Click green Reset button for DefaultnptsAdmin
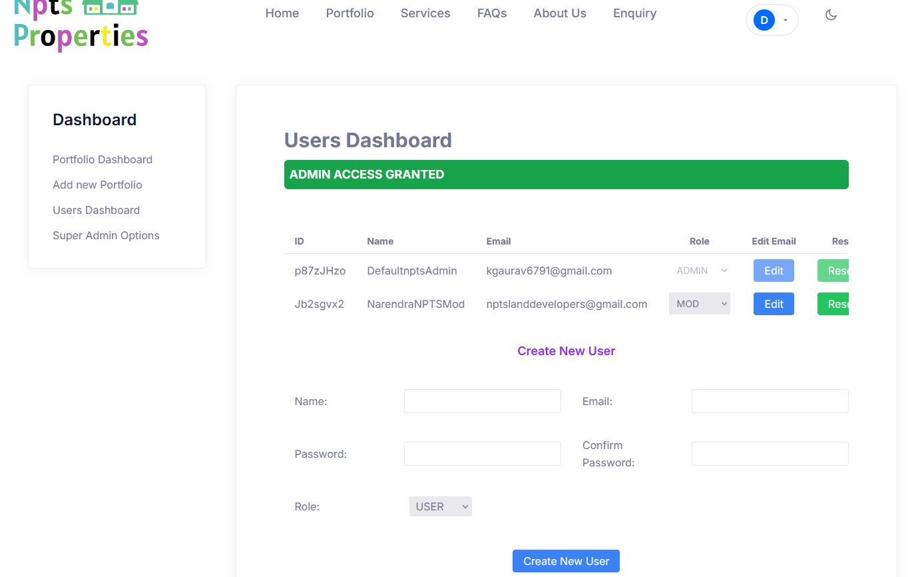This screenshot has width=924, height=577. tap(833, 271)
